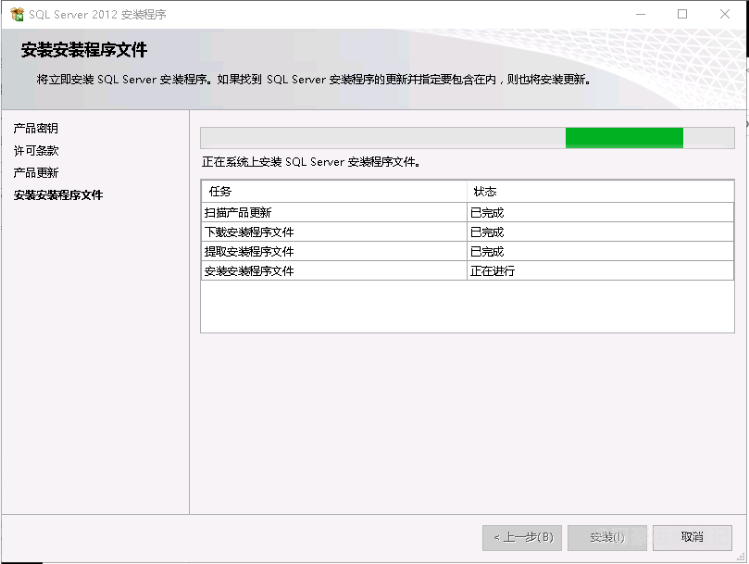
Task: Maximize the SQL Server 2012 setup window
Action: (682, 14)
